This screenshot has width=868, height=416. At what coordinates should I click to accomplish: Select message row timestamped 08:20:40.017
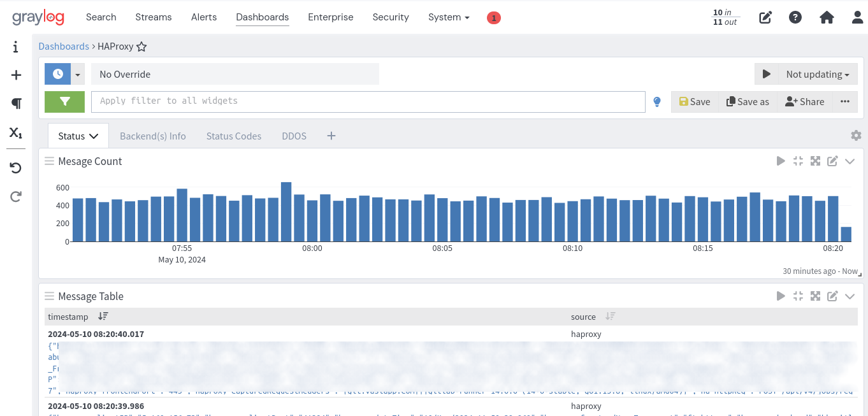click(451, 334)
